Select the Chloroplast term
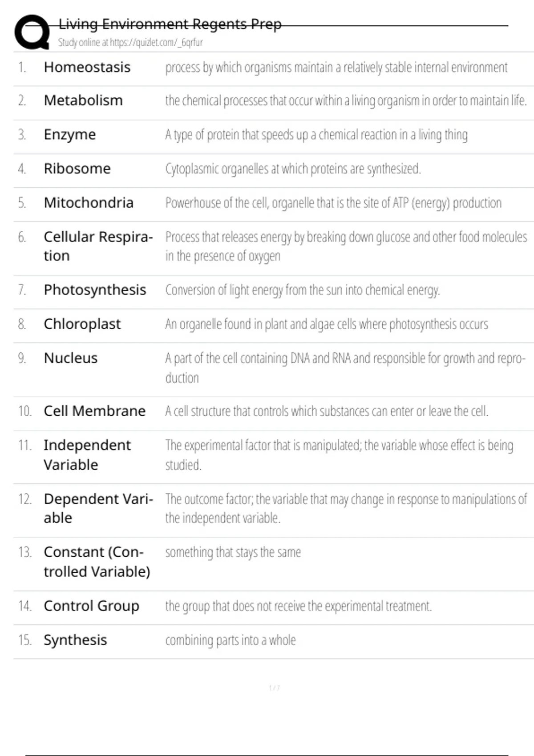 pyautogui.click(x=82, y=324)
